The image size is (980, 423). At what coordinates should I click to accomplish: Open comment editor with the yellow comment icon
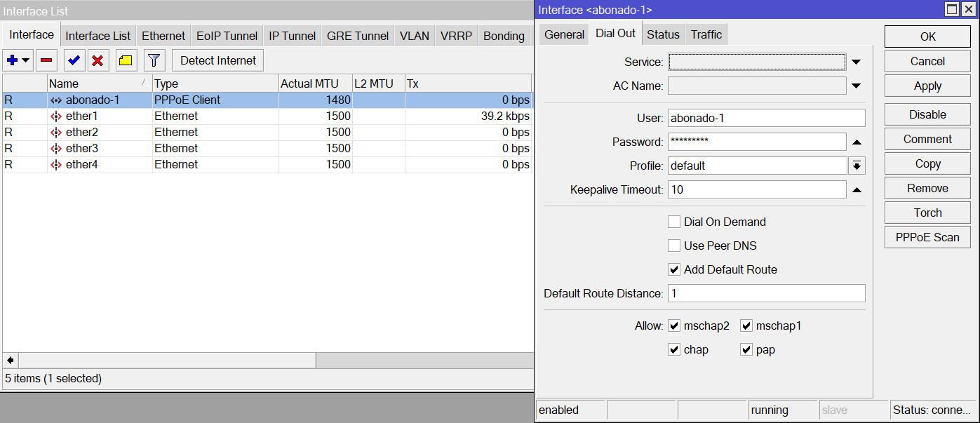tap(125, 60)
